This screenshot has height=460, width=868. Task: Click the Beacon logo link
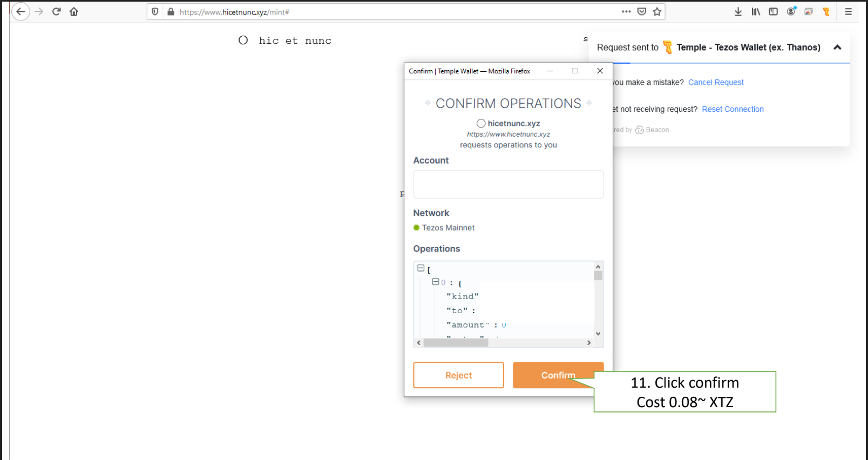click(x=652, y=130)
